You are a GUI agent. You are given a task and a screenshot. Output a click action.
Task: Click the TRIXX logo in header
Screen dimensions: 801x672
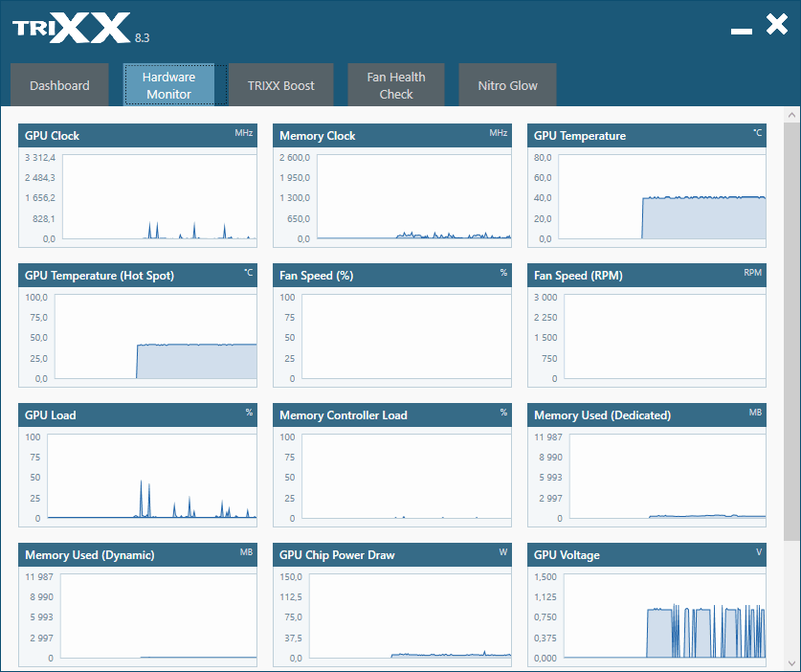pos(72,28)
